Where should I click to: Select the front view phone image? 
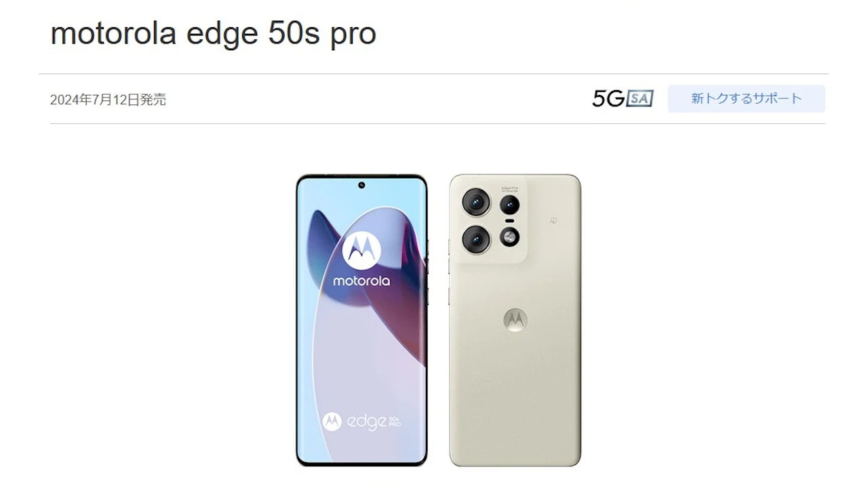(x=361, y=321)
